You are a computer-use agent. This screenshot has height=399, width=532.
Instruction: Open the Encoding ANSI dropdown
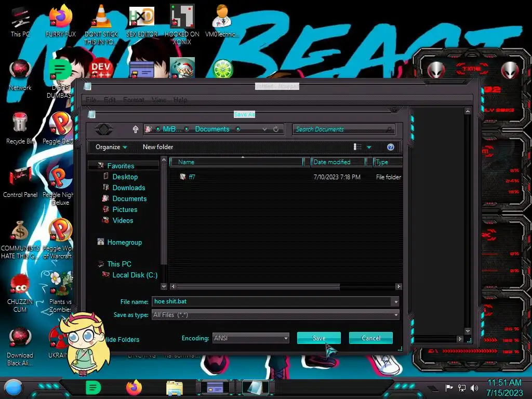point(251,338)
